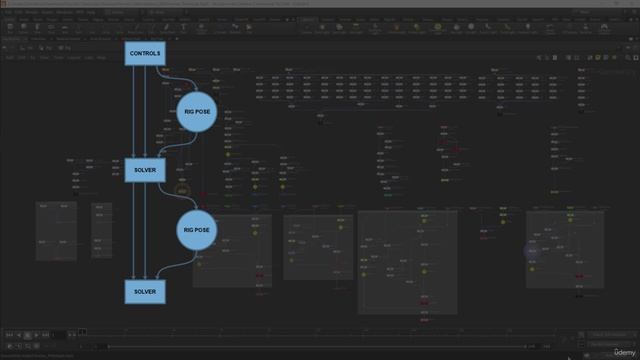Open the network editor Layout menu
This screenshot has width=640, height=360.
74,58
